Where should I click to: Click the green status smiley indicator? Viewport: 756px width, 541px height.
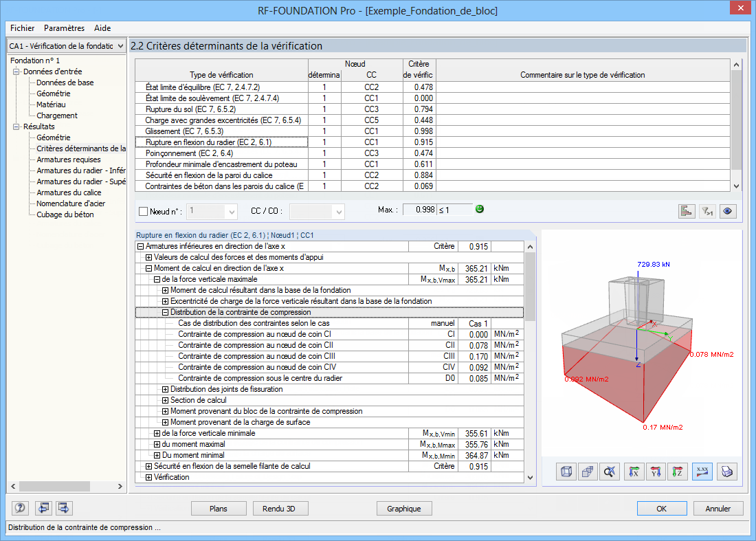point(479,209)
